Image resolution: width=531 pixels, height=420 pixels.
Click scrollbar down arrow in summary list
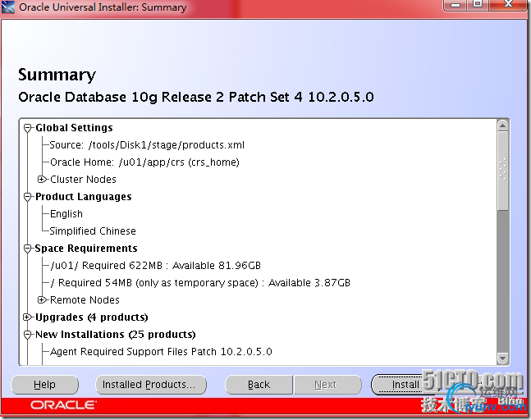503,358
